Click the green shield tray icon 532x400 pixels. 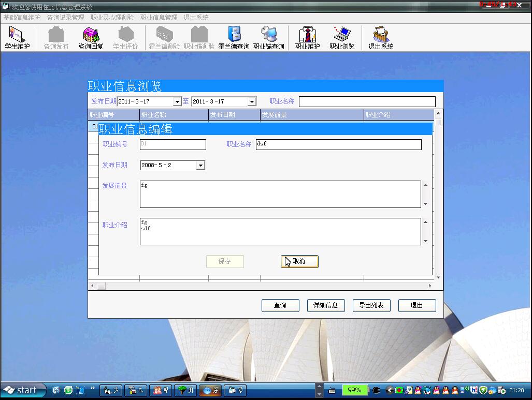tap(483, 391)
